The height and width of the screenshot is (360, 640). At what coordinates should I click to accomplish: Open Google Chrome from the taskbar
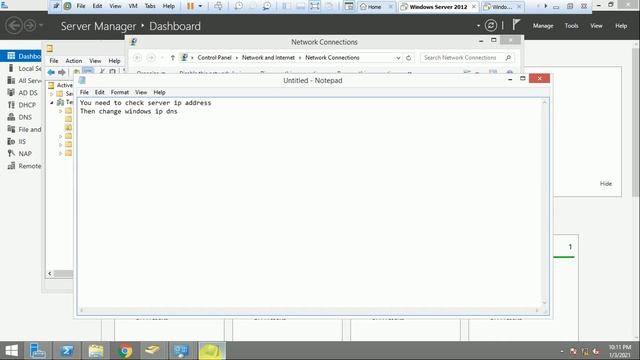pos(125,351)
